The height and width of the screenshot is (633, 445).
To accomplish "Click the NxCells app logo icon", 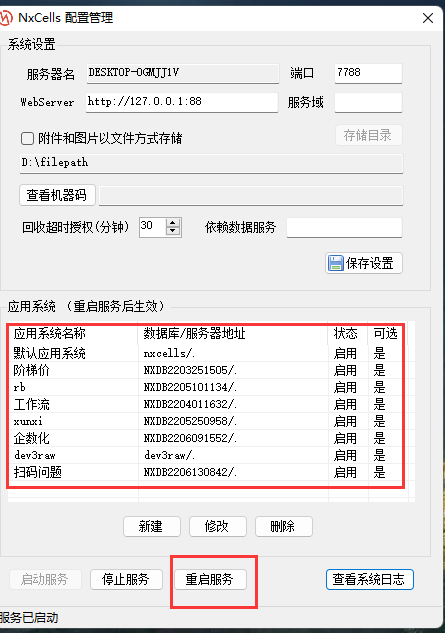I will point(6,18).
